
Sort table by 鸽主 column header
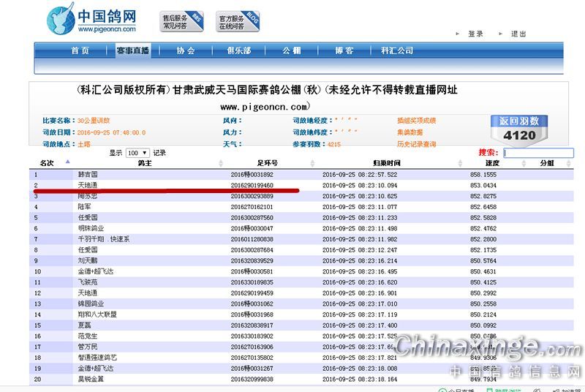point(143,162)
